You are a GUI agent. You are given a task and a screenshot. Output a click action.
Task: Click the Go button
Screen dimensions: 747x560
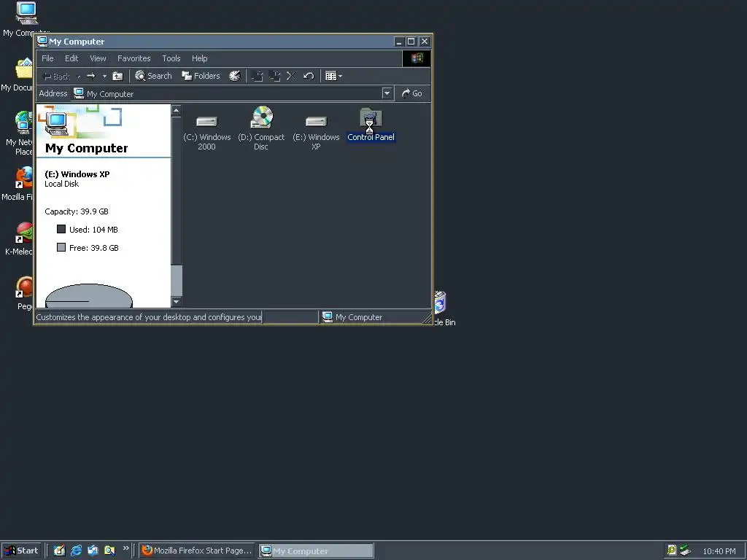pos(412,93)
